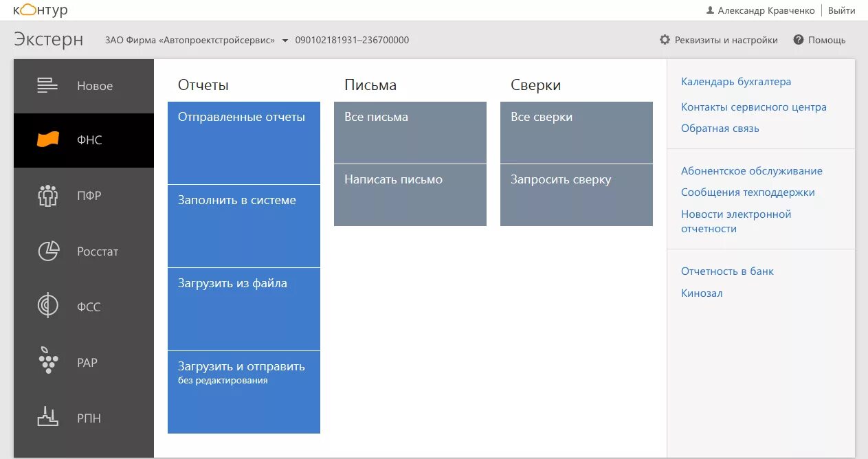The height and width of the screenshot is (459, 868).
Task: Open Контакты сервисного центра link
Action: coord(754,107)
